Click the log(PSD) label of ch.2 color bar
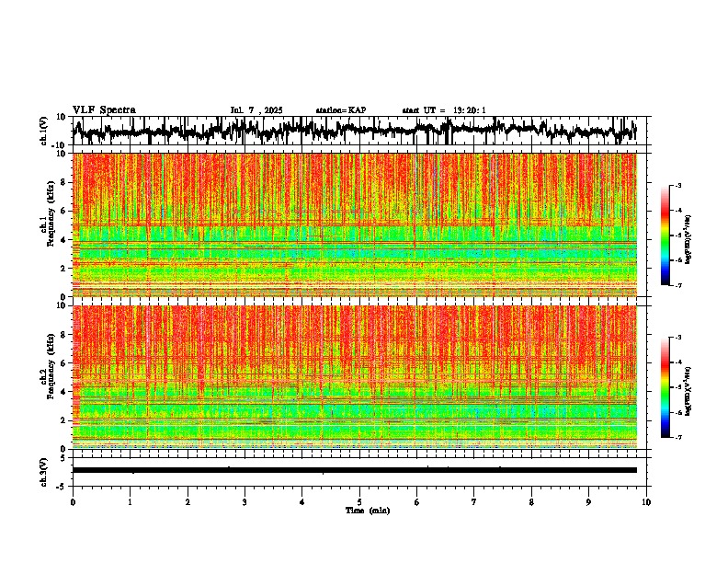 (688, 392)
